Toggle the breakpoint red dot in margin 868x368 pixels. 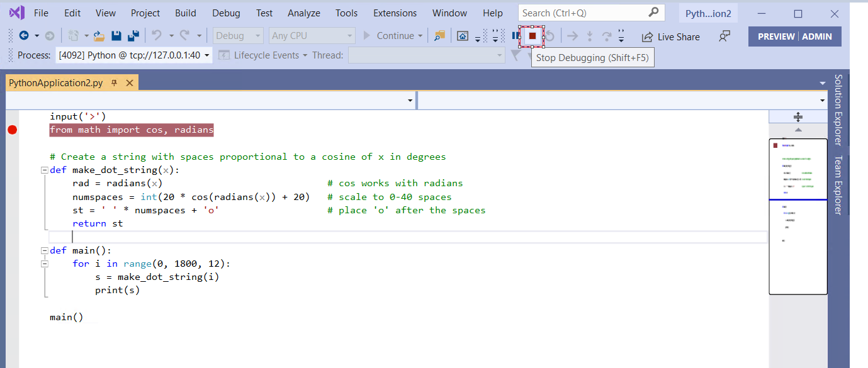(12, 130)
